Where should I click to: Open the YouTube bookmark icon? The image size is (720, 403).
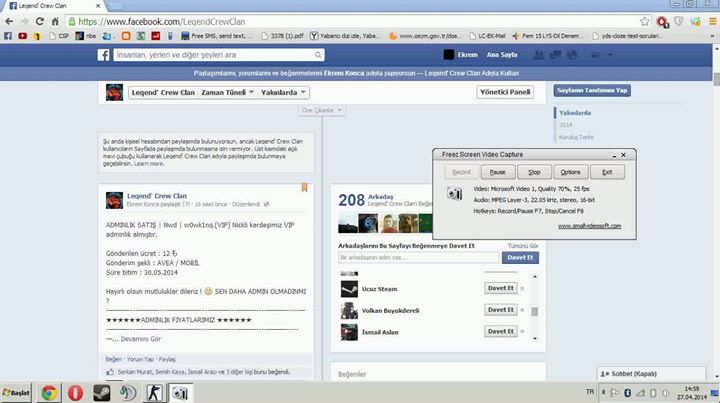pyautogui.click(x=22, y=36)
